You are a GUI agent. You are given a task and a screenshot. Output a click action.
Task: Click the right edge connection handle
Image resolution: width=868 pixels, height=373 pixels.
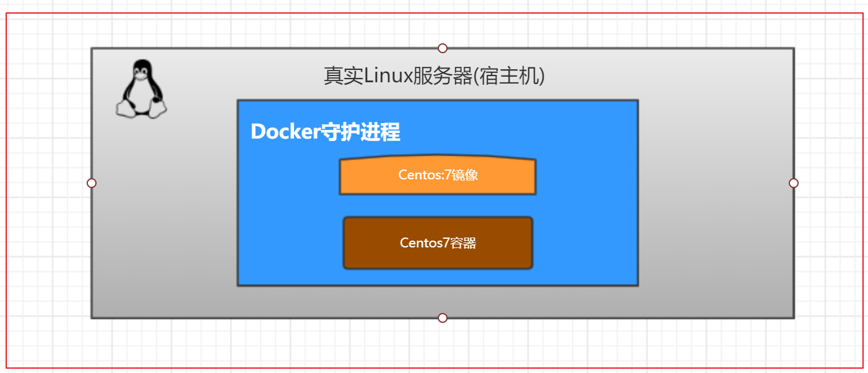click(x=794, y=183)
